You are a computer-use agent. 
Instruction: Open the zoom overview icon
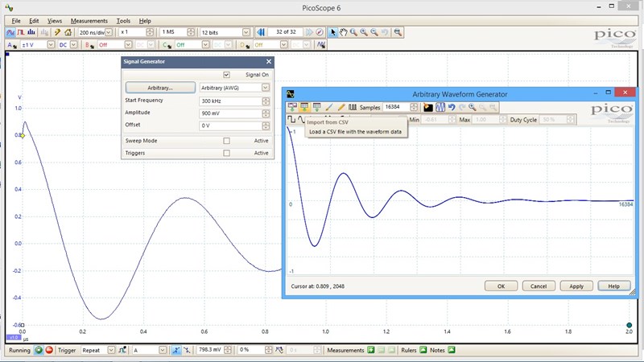(398, 32)
